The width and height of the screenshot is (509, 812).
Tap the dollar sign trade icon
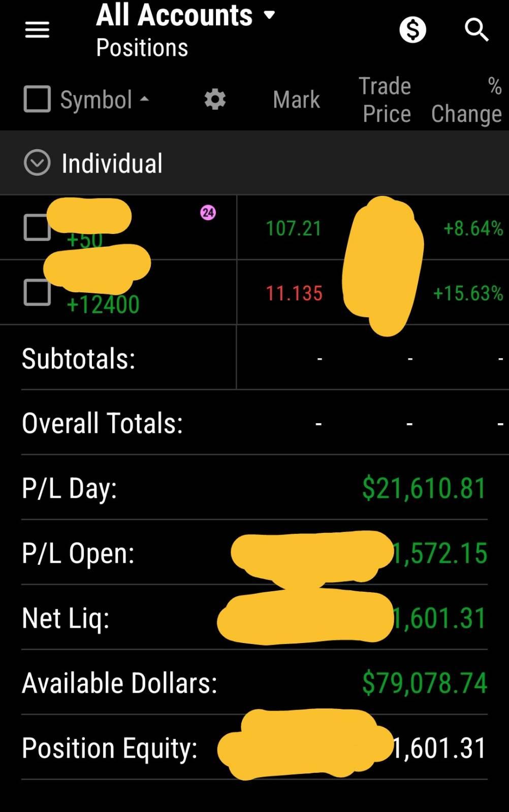(412, 30)
